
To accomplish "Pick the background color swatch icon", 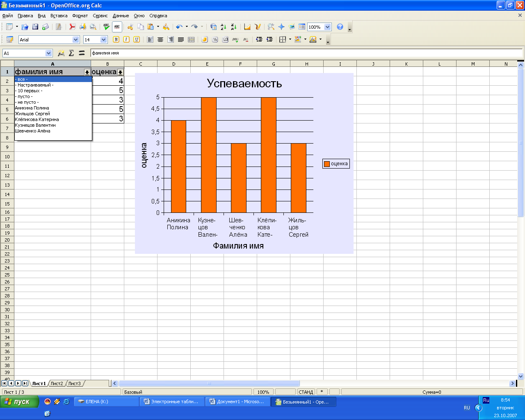I will pyautogui.click(x=298, y=40).
